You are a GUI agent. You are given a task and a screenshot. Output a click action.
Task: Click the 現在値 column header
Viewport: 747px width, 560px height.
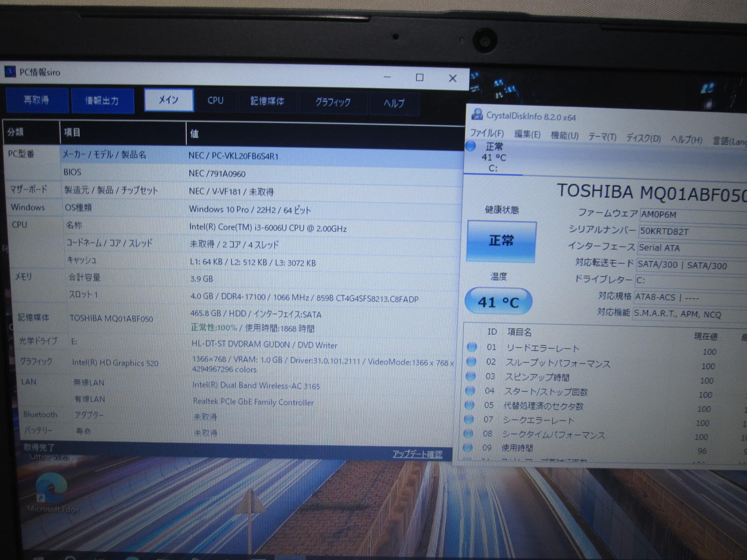click(705, 336)
